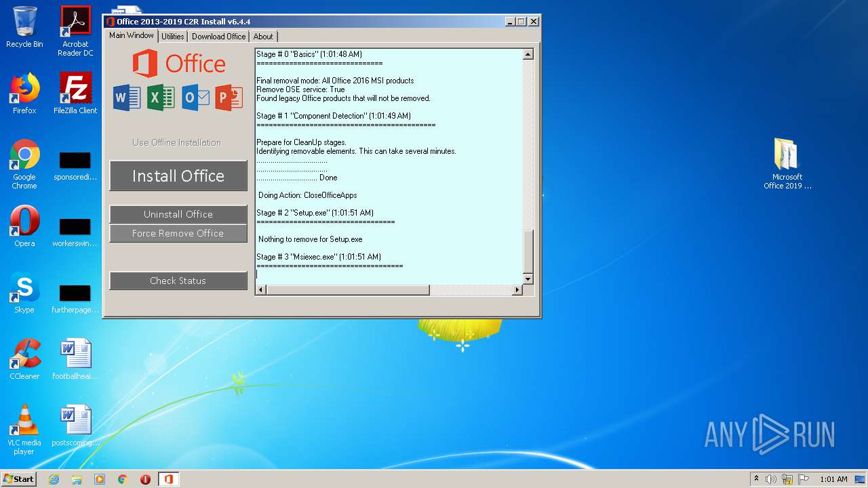Open the About tab
The image size is (868, 488).
point(263,37)
